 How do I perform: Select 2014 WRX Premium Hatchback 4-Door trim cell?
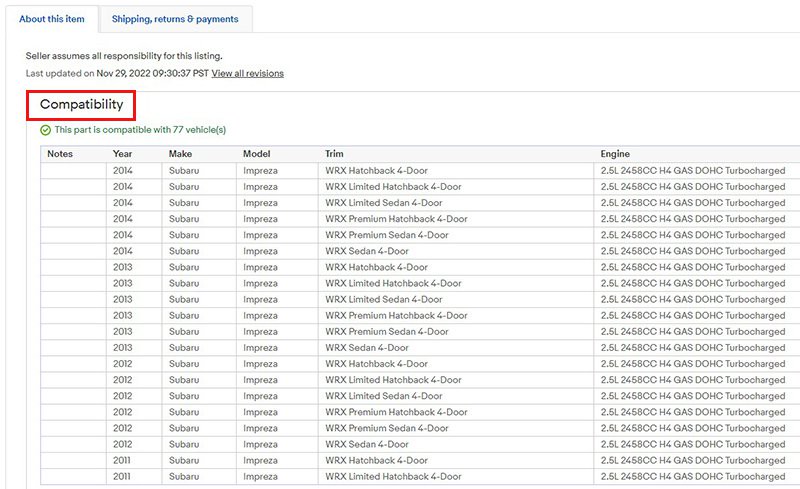click(x=456, y=219)
